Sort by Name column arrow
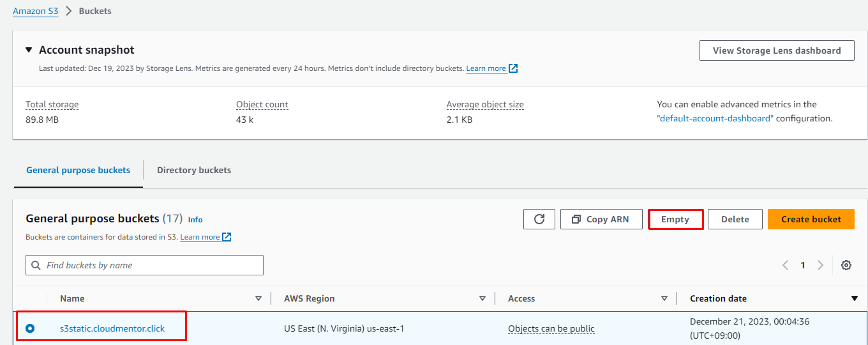The width and height of the screenshot is (868, 345). coord(258,298)
